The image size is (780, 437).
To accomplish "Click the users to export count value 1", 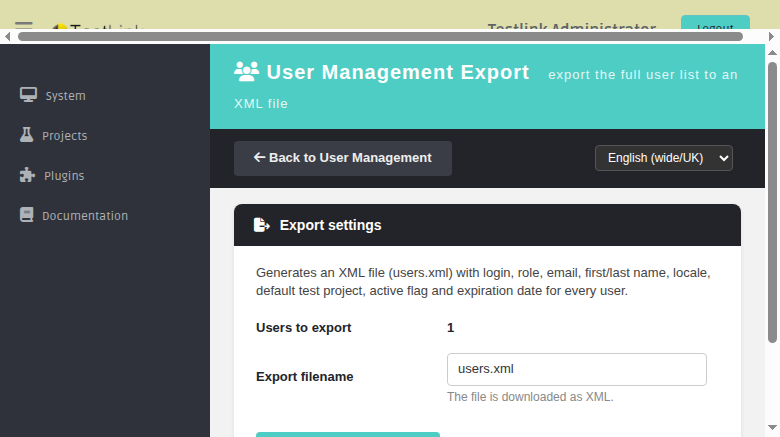I will point(450,328).
